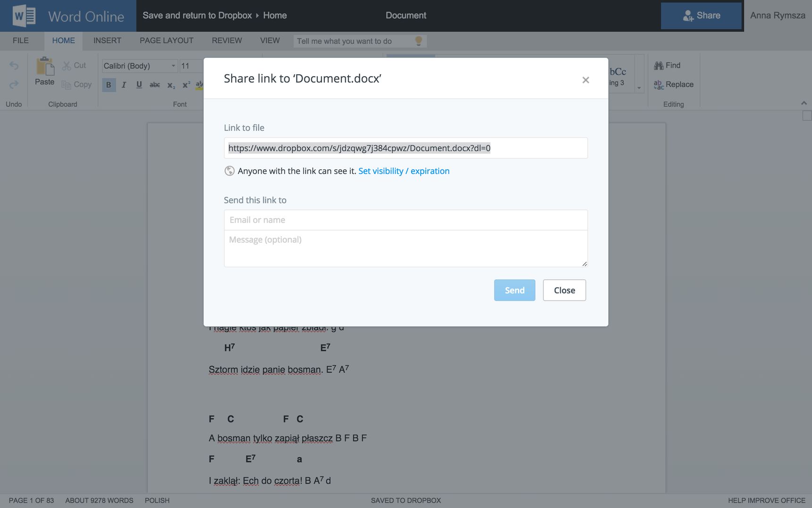
Task: Switch to the PAGE LAYOUT tab
Action: (167, 41)
